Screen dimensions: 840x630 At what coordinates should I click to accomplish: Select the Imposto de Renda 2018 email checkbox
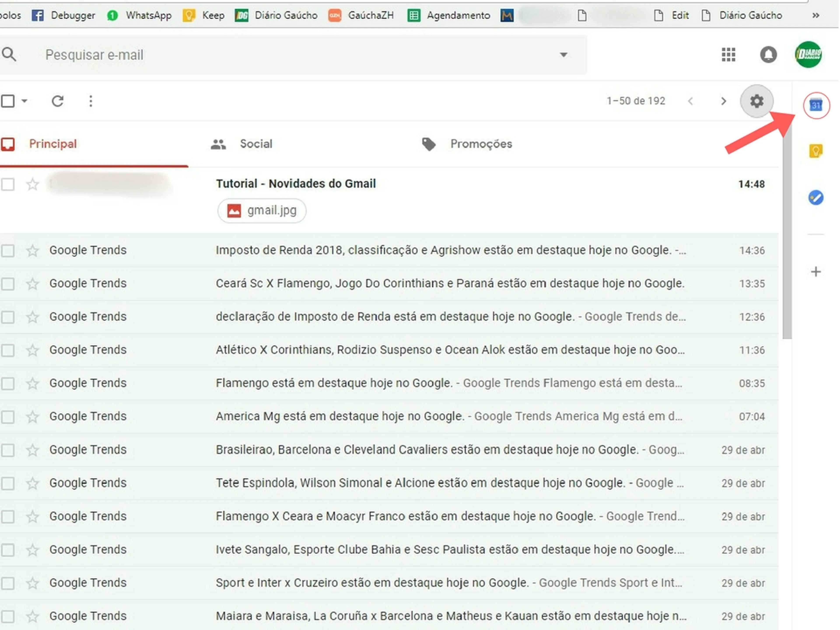tap(8, 251)
